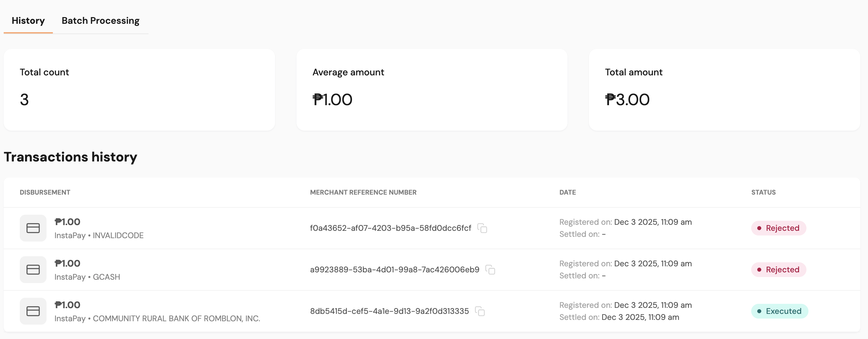The height and width of the screenshot is (339, 868).
Task: Click card icon of Romblon bank disbursement
Action: pos(33,311)
